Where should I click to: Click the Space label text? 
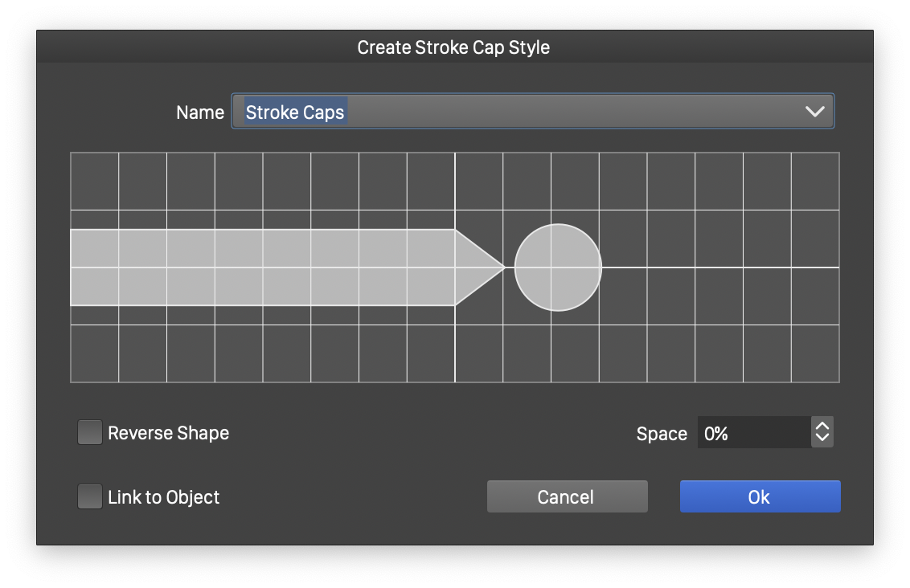point(661,434)
